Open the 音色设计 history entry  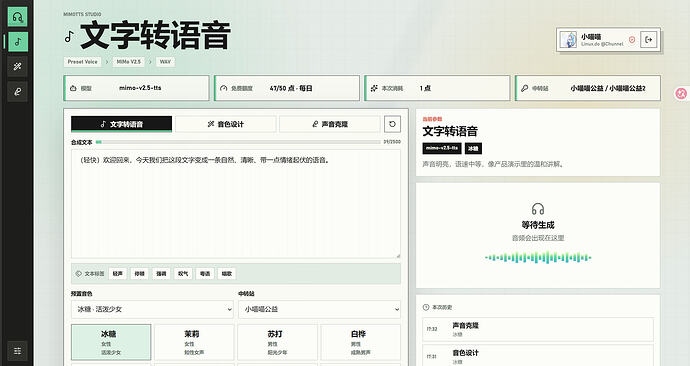pos(538,355)
